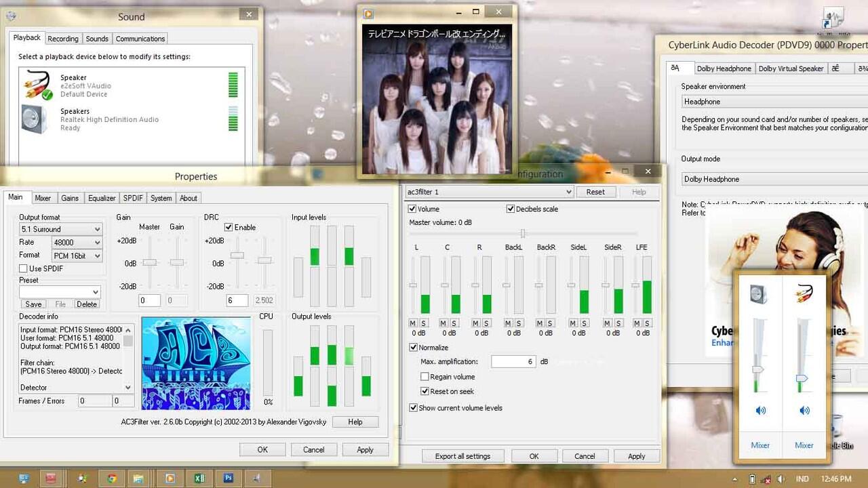Click the battery icon in system tray
Viewport: 868px width, 488px height.
point(752,479)
